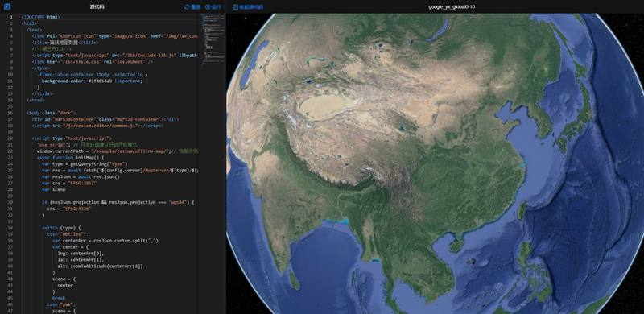Click the </head> closing tag line

tap(35, 100)
